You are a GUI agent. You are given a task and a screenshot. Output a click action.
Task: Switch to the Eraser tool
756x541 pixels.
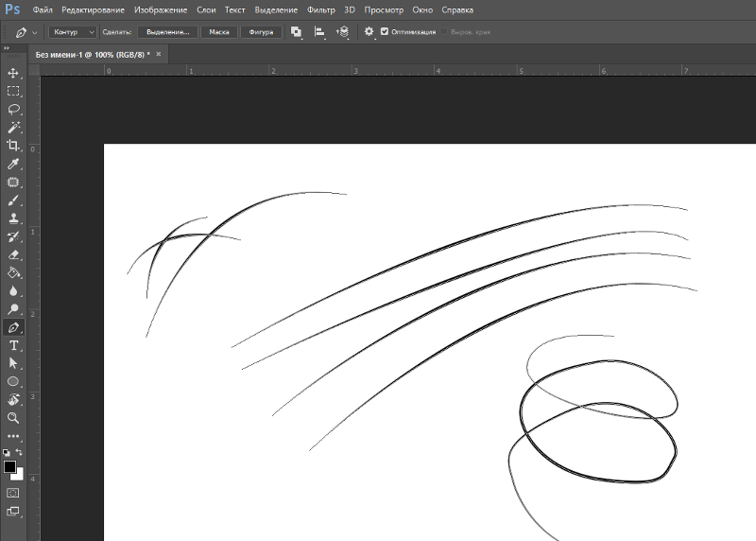[x=13, y=254]
